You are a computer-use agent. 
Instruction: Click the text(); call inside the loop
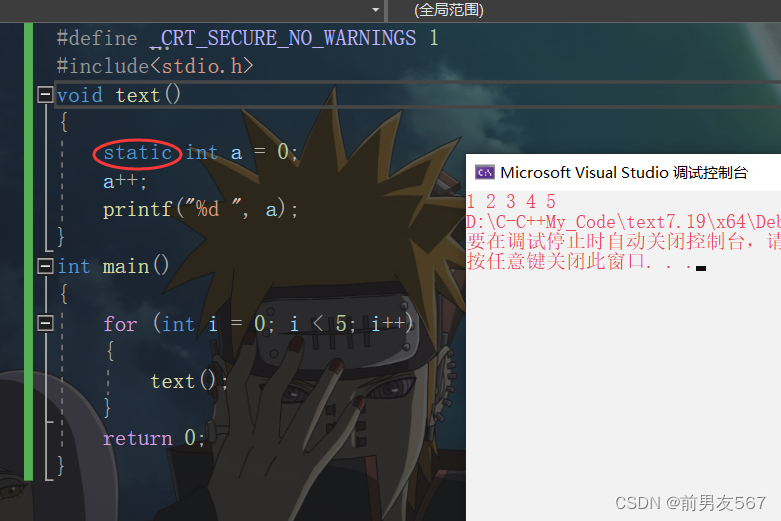[189, 381]
